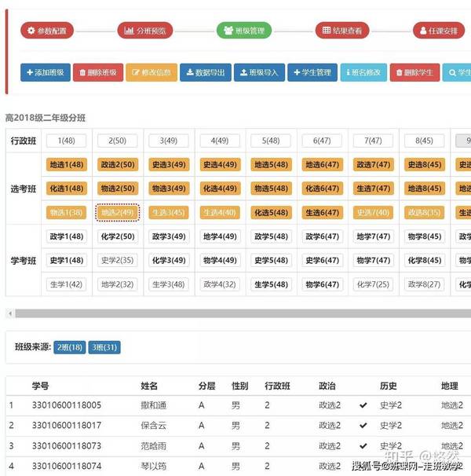
Task: Select administrative class 2(50)
Action: pyautogui.click(x=118, y=141)
